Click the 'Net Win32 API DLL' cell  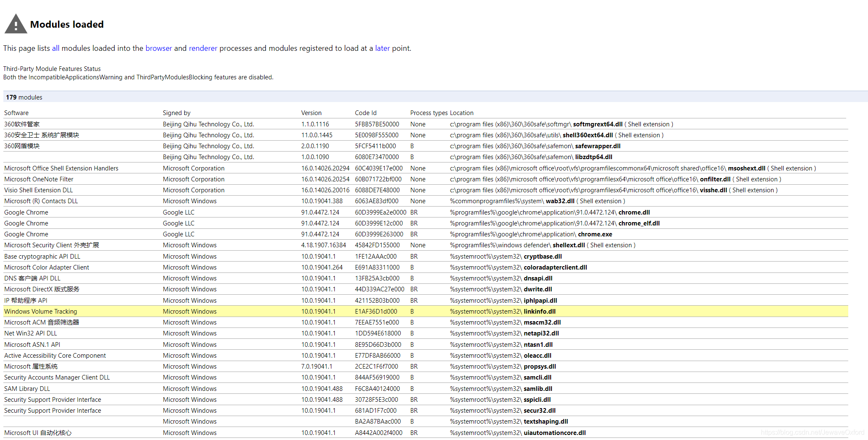31,333
